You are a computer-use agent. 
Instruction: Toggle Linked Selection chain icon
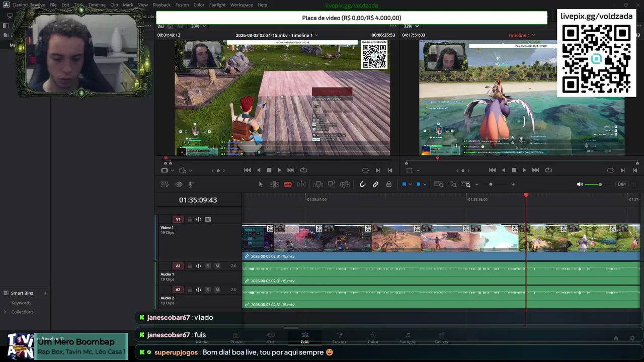[375, 185]
